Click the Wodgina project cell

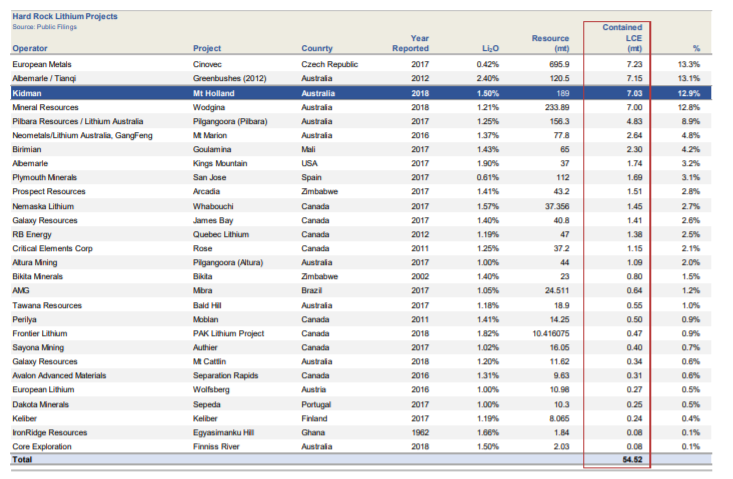(208, 107)
